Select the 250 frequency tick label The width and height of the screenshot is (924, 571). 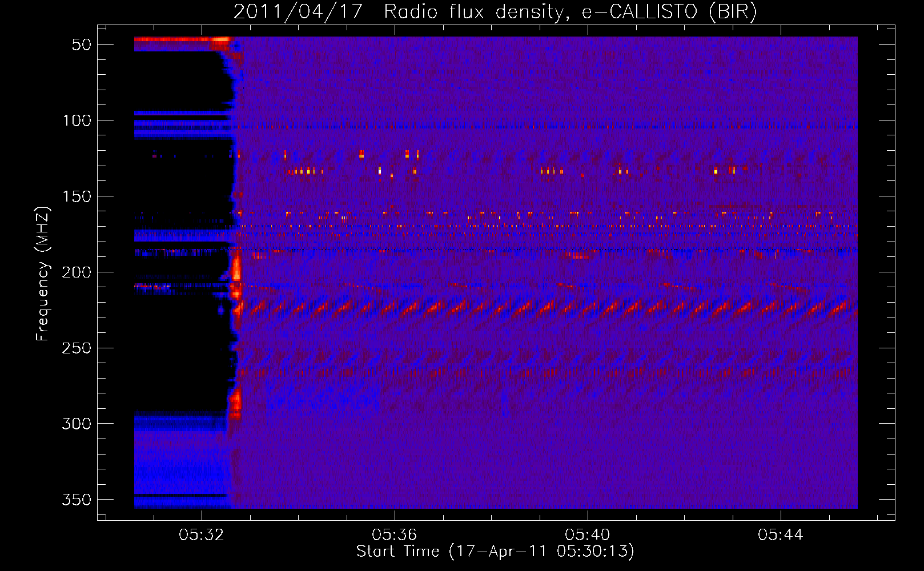click(77, 348)
